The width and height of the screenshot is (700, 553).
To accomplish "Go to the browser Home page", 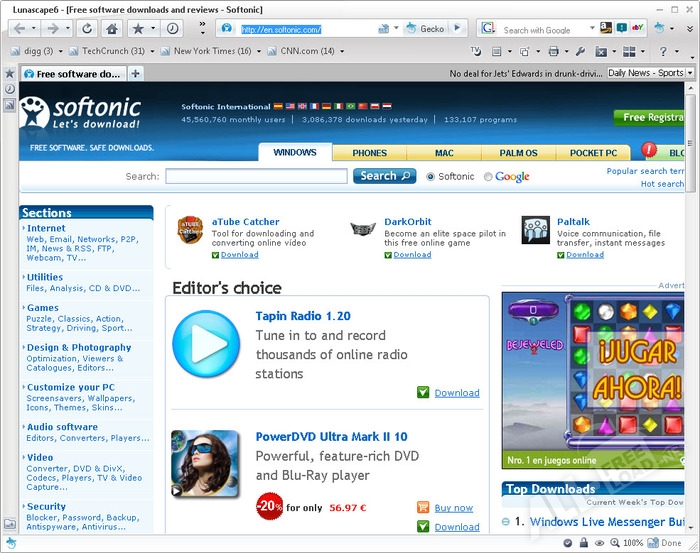I will coord(112,29).
